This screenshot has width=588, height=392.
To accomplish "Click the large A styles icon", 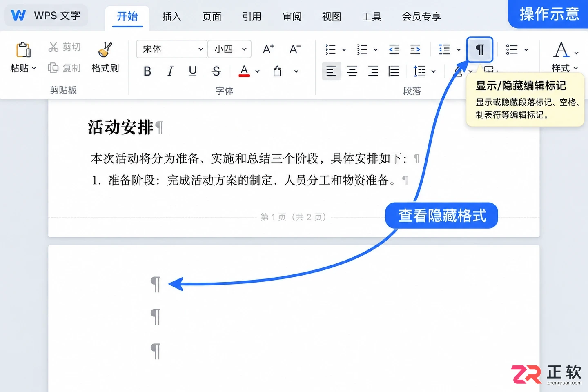I will (561, 50).
